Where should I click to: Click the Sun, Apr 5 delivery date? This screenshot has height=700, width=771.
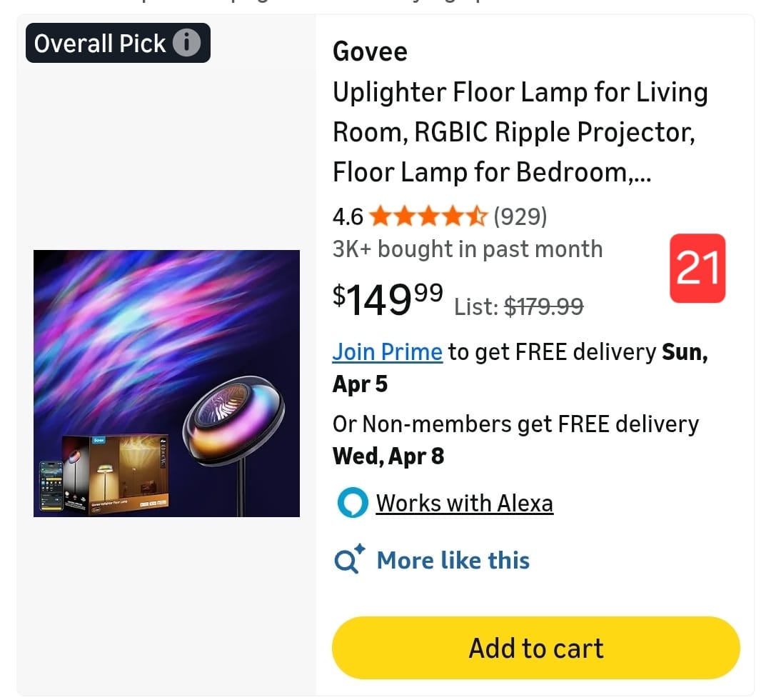360,384
